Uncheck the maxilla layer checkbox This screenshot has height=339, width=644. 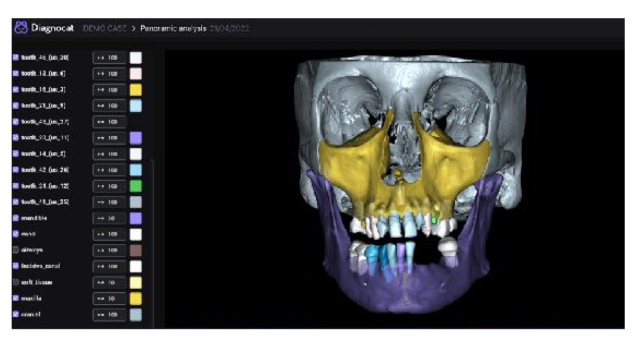15,298
